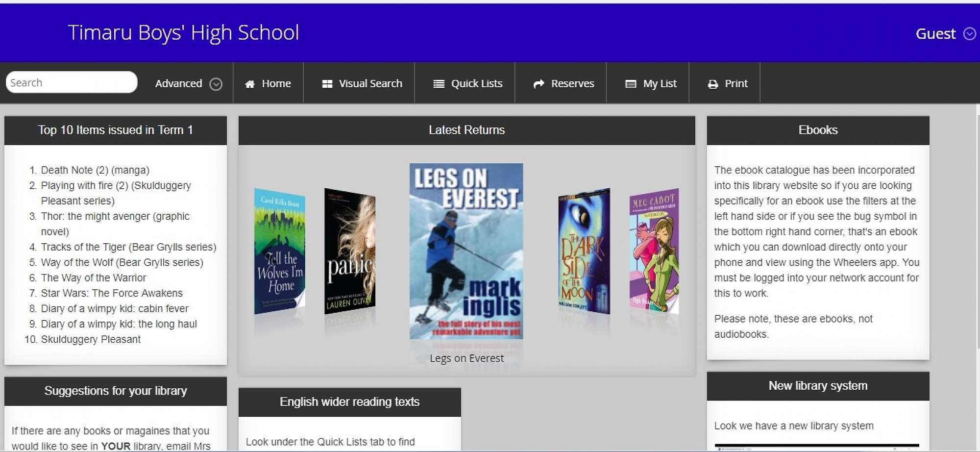Click the Visual Search grid icon
The image size is (980, 452).
(327, 84)
